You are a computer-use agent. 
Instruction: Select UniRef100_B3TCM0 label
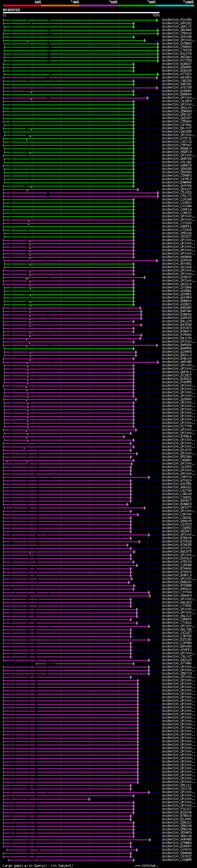click(177, 639)
